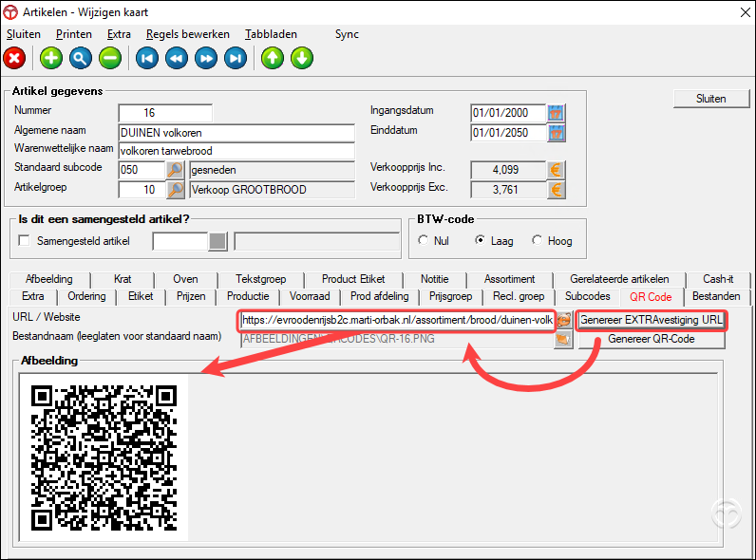Click the QR code image thumbnail
The width and height of the screenshot is (756, 560).
(x=104, y=457)
